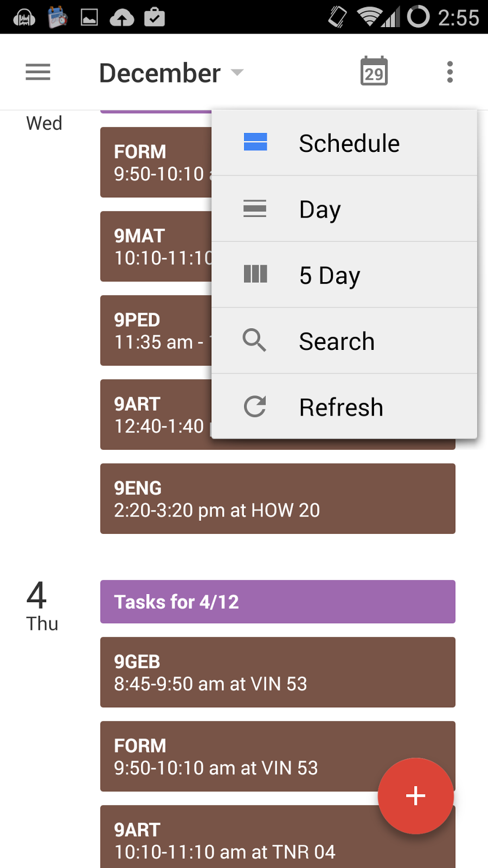Tap the three-dot overflow menu icon

coord(450,72)
